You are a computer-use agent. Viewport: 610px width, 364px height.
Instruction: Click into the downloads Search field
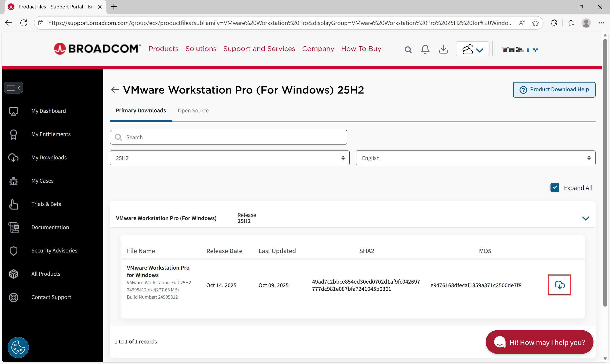tap(228, 137)
